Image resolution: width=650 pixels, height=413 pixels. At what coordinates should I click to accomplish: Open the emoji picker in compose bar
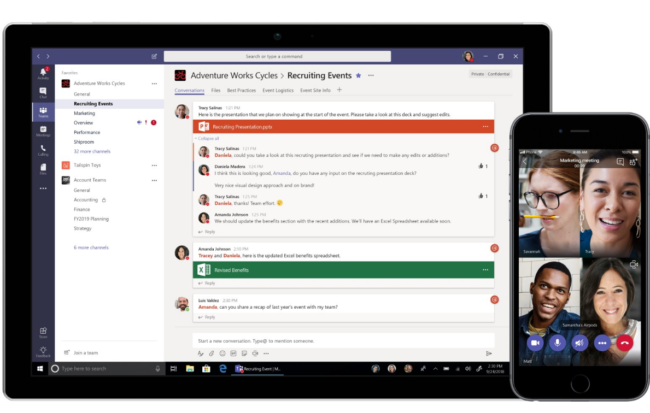222,353
